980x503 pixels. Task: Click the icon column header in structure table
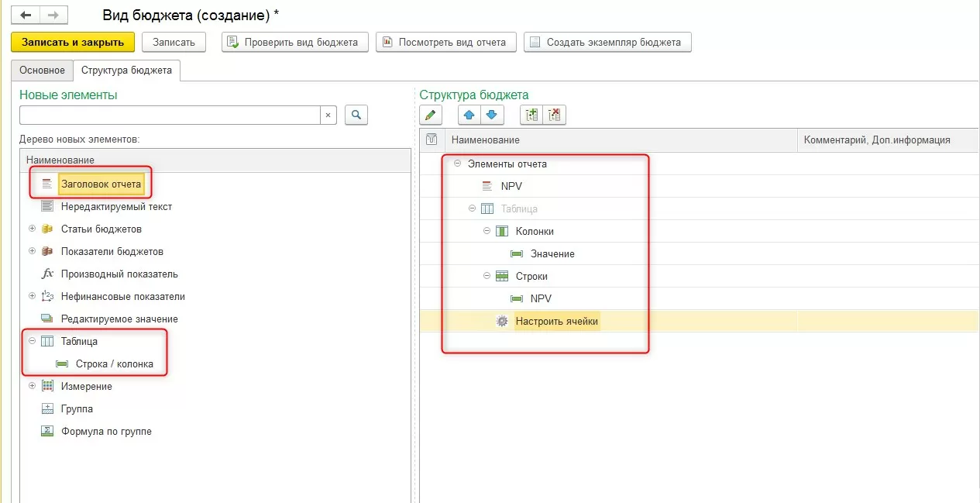click(432, 140)
